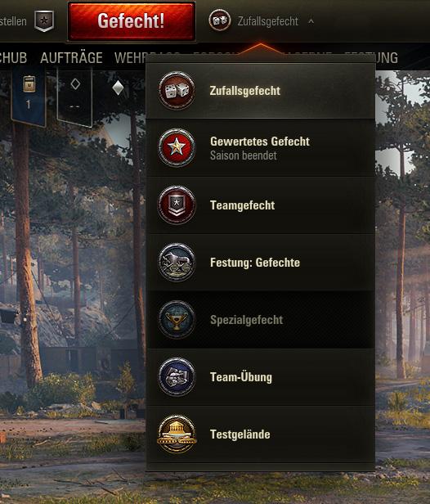This screenshot has height=504, width=430.
Task: Click the trophy Spezialgefecht icon
Action: coord(177,319)
